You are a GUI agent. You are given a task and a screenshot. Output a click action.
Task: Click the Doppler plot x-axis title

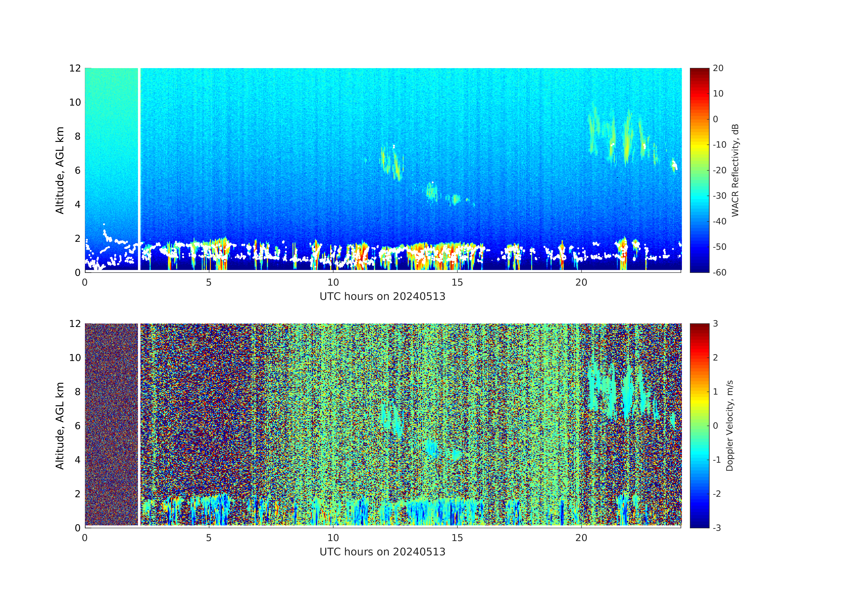pyautogui.click(x=382, y=552)
